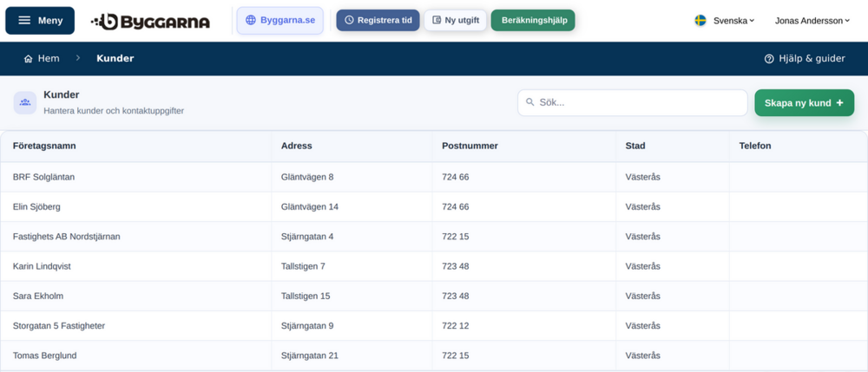Screen dimensions: 868x372
Task: Click address Gläntvägen 8
Action: pos(307,177)
